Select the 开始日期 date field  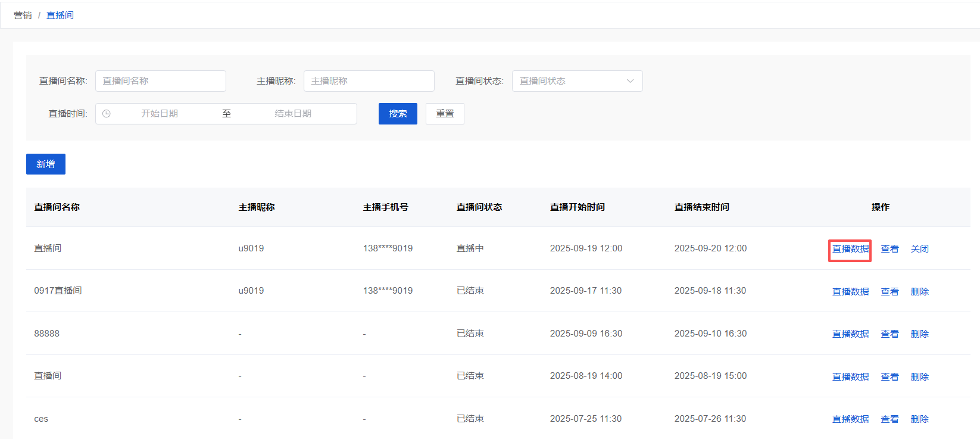click(160, 114)
